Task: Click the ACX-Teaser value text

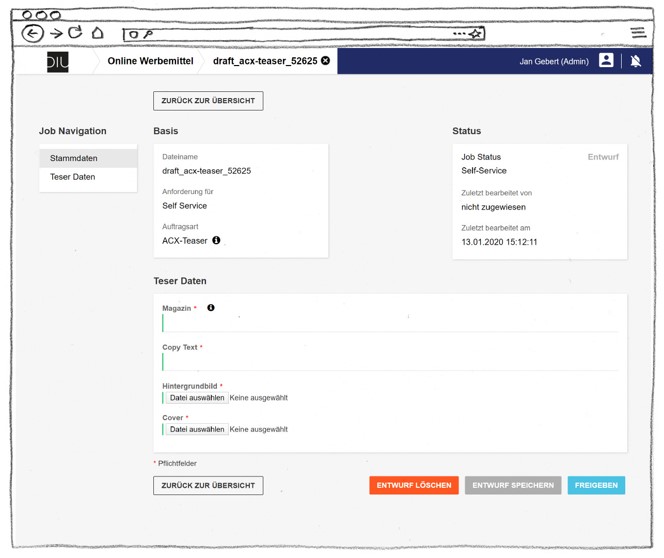Action: pos(185,241)
